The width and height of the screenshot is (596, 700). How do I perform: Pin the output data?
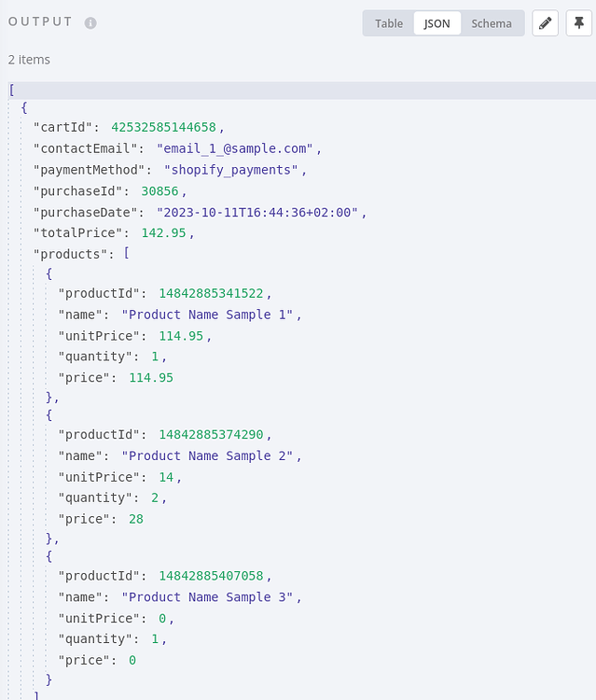pos(579,23)
